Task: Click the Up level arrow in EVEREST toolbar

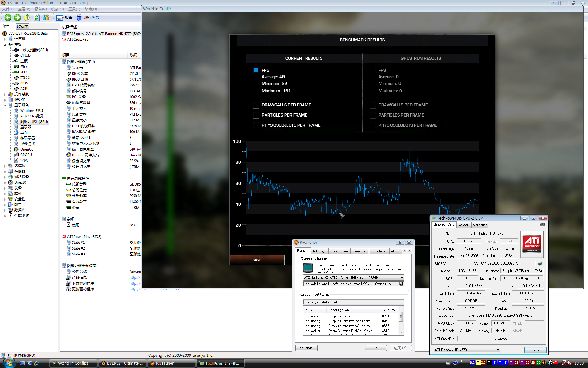Action: pyautogui.click(x=27, y=17)
